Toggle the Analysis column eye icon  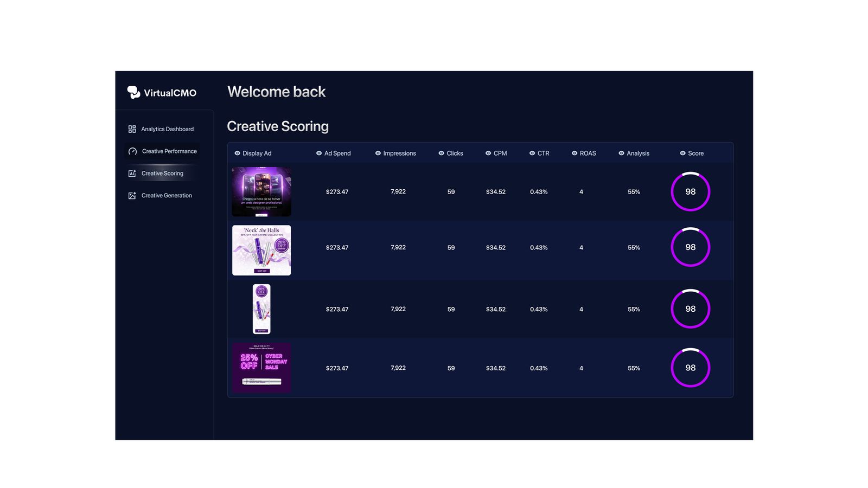pos(621,153)
